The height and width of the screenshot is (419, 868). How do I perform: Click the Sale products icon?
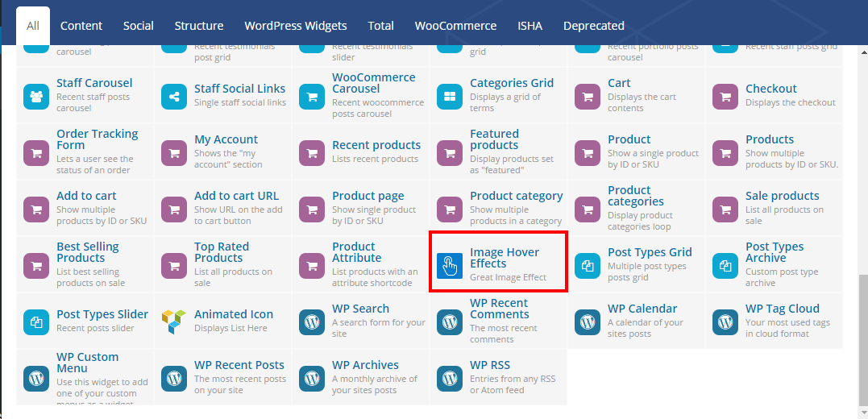(x=725, y=209)
